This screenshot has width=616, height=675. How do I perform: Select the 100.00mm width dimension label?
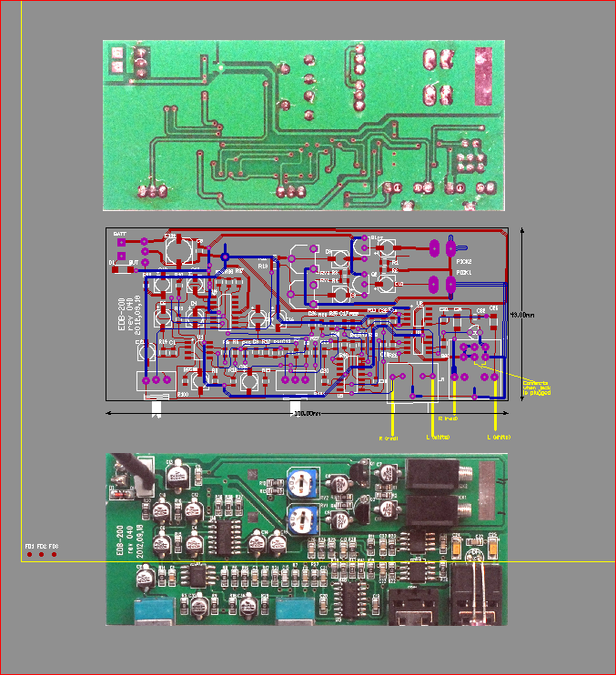point(304,413)
